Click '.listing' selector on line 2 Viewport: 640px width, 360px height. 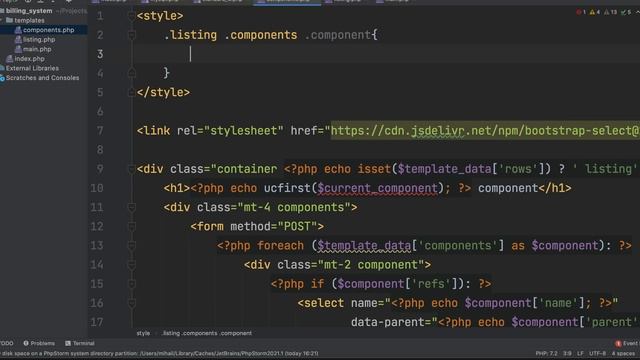tap(190, 35)
